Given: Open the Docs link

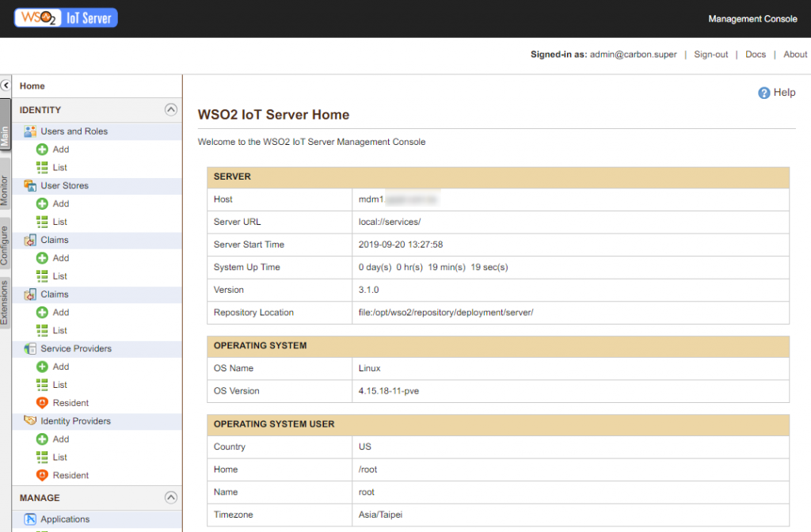Looking at the screenshot, I should coord(755,55).
